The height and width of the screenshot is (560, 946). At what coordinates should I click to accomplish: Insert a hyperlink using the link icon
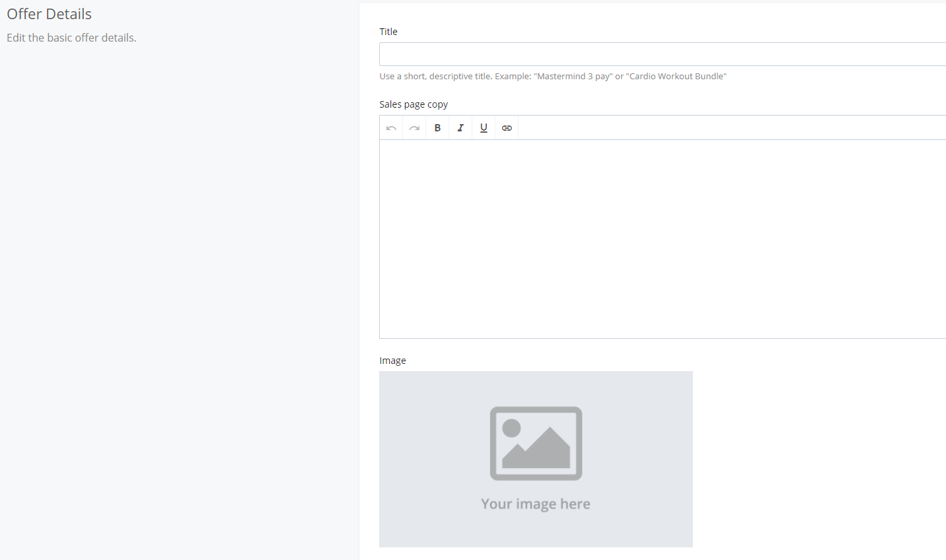tap(507, 128)
